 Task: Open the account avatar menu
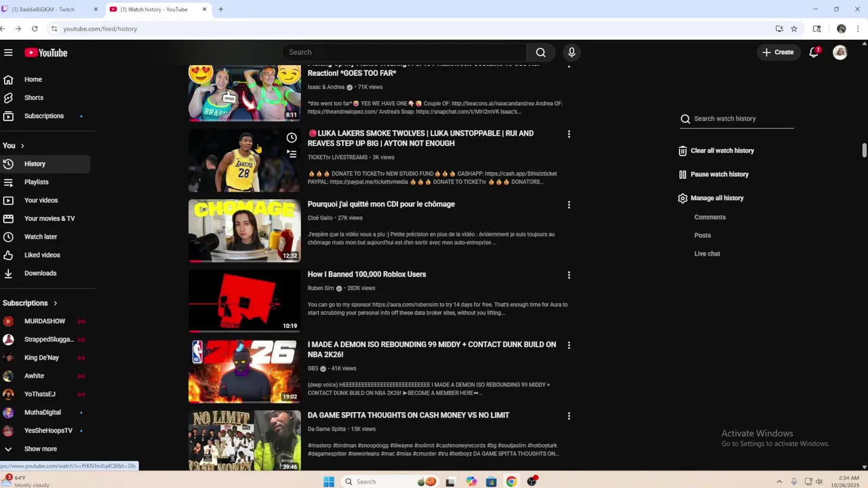(840, 52)
